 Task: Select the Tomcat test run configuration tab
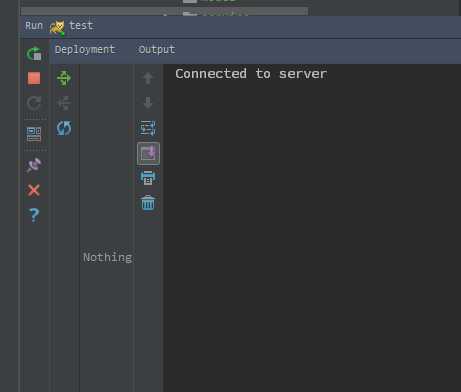click(x=71, y=26)
